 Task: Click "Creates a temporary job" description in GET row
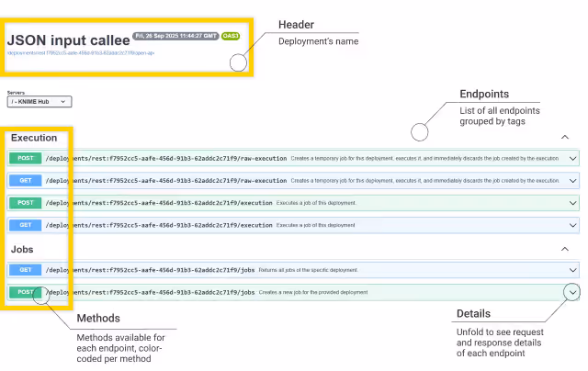424,181
